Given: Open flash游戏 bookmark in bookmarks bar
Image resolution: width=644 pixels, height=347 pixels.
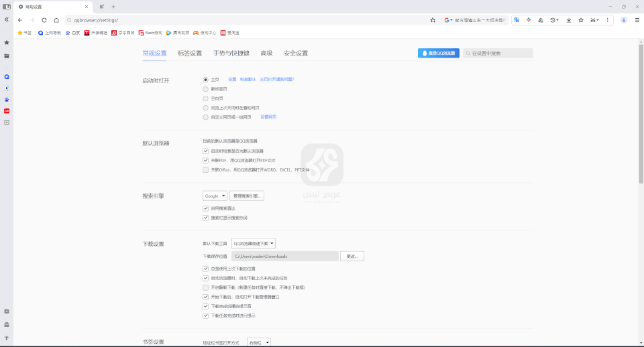Looking at the screenshot, I should click(150, 33).
